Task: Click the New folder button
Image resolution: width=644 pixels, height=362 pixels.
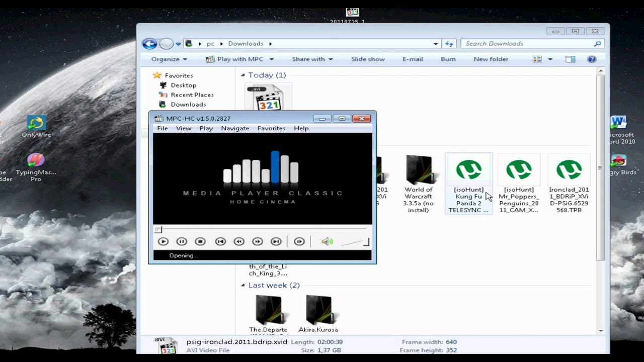Action: (x=491, y=59)
